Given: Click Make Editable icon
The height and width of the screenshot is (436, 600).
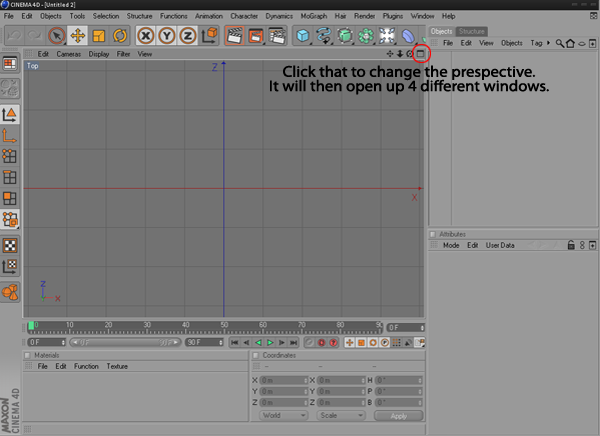Looking at the screenshot, I should click(10, 88).
